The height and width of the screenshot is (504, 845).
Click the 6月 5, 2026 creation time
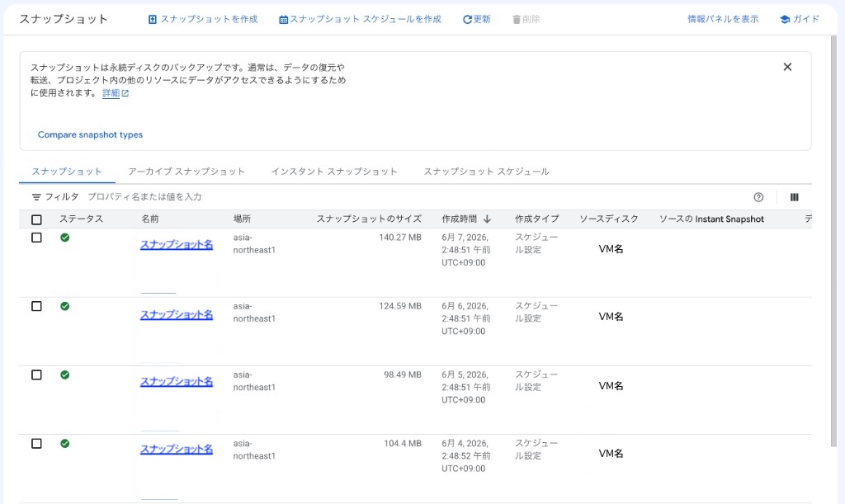[465, 387]
